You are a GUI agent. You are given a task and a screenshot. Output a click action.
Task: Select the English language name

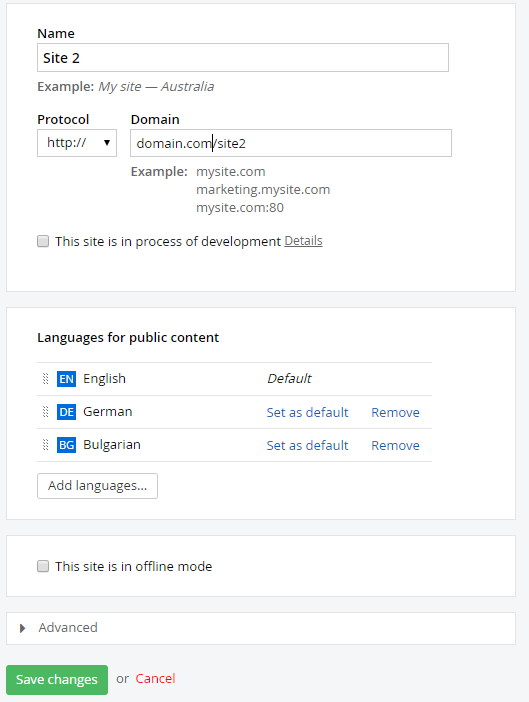(104, 379)
